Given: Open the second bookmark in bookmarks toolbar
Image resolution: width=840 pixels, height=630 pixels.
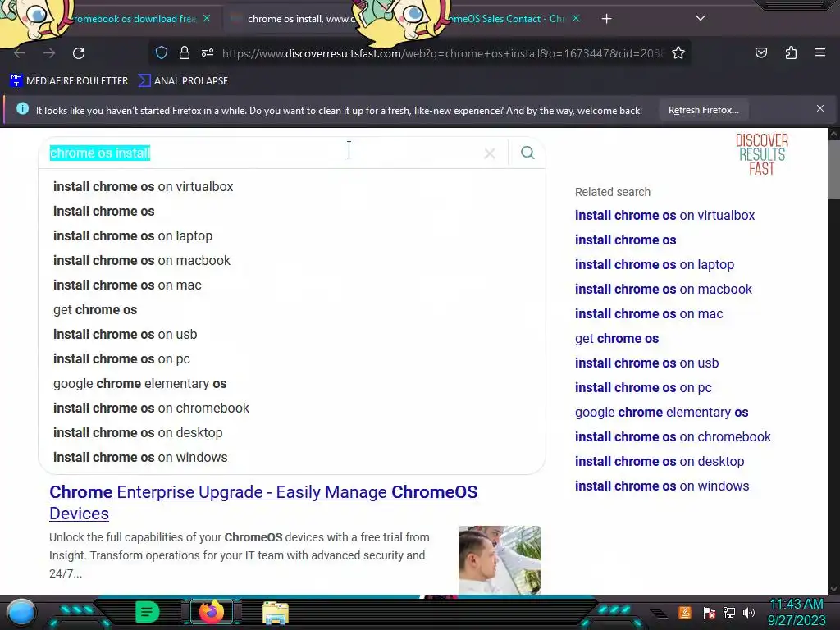Looking at the screenshot, I should (x=183, y=81).
